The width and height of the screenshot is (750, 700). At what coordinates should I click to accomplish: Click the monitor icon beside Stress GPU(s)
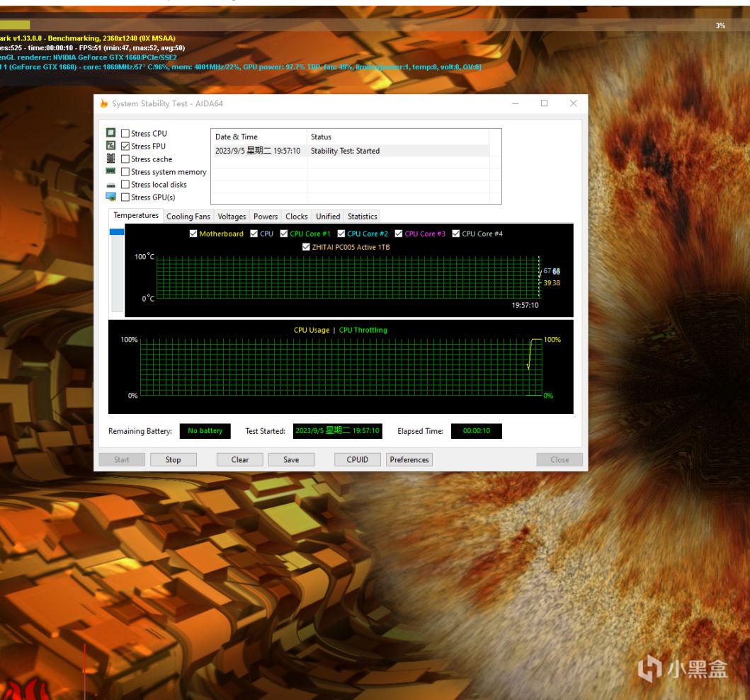tap(111, 197)
